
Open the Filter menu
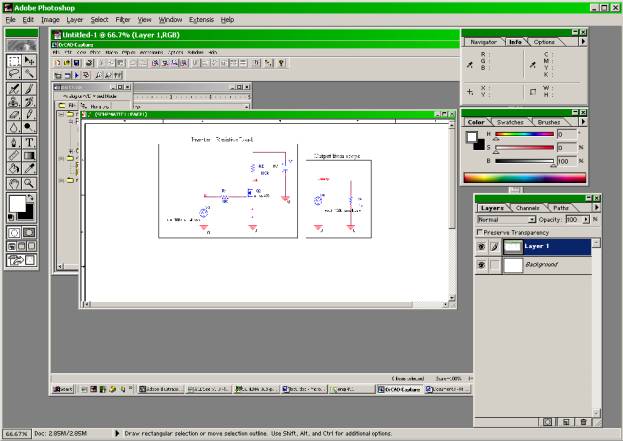click(x=122, y=19)
